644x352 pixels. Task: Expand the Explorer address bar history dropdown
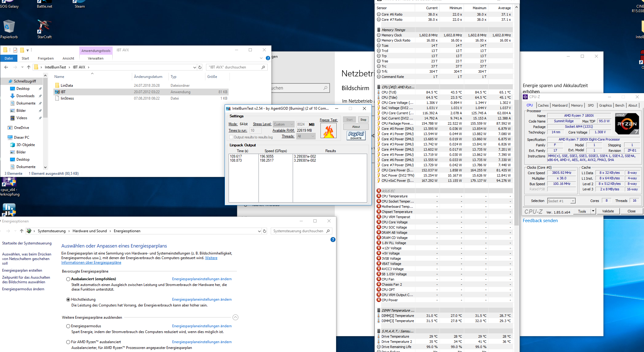tap(195, 67)
